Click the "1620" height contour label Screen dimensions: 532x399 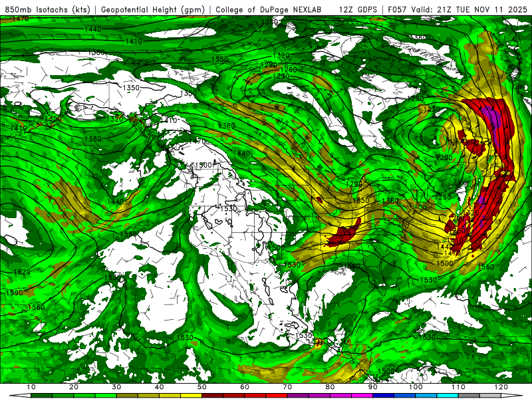point(22,272)
